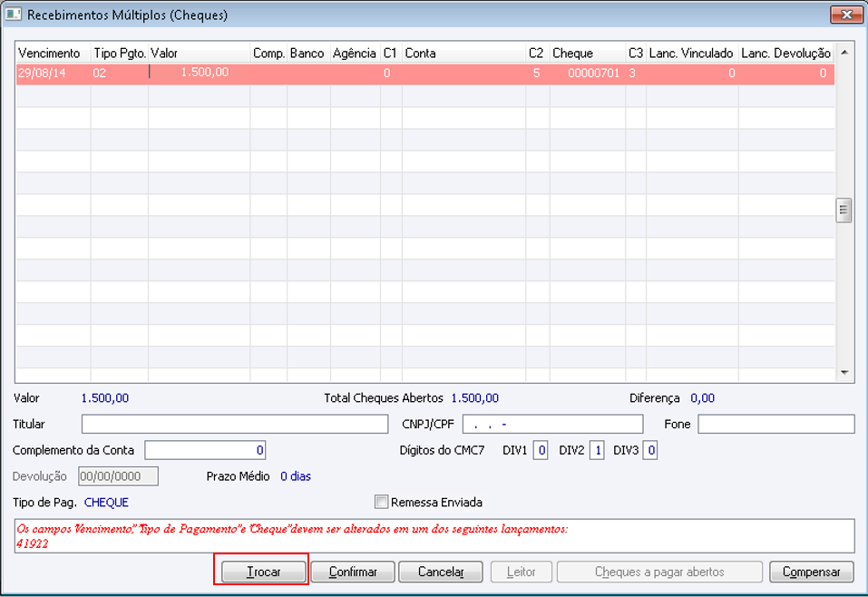
Task: Select the 02 payment type cell
Action: click(120, 73)
